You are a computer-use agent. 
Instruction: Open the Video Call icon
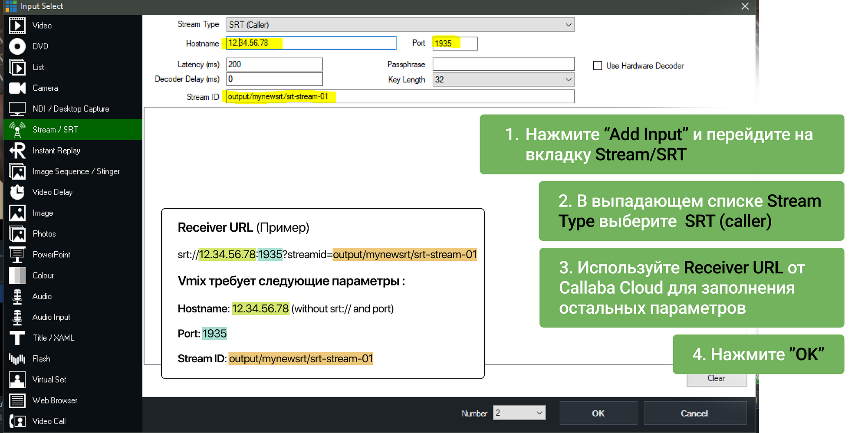click(x=17, y=421)
